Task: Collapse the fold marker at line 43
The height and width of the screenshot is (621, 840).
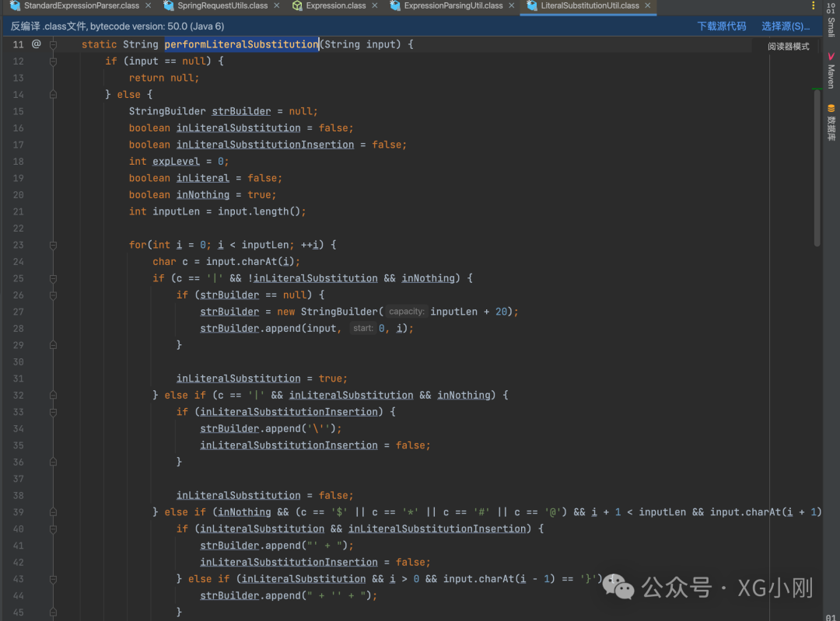Action: 53,579
